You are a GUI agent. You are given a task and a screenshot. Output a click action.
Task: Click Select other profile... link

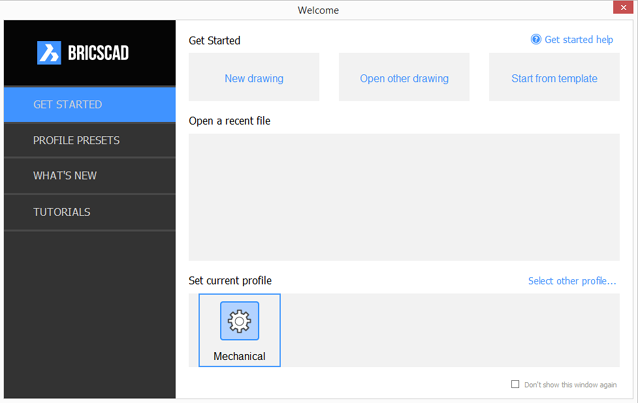click(x=572, y=281)
